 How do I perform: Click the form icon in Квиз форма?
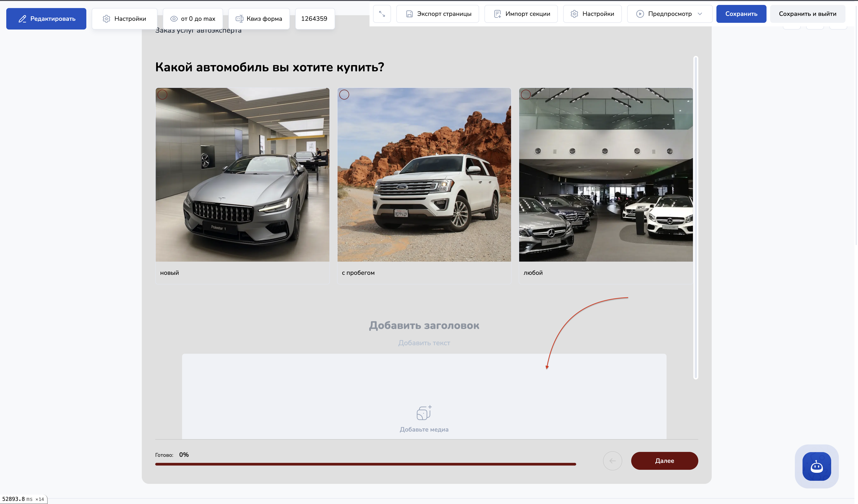[239, 19]
